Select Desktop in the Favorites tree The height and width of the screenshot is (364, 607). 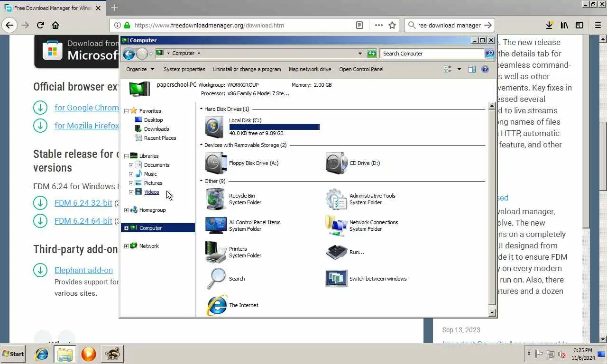[x=153, y=120]
